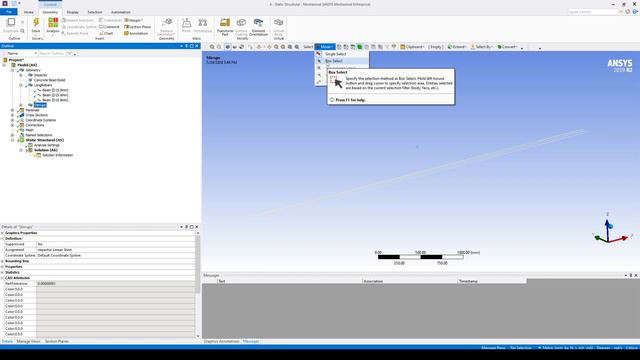The height and width of the screenshot is (360, 640).
Task: Open the Select By dropdown
Action: pos(482,47)
